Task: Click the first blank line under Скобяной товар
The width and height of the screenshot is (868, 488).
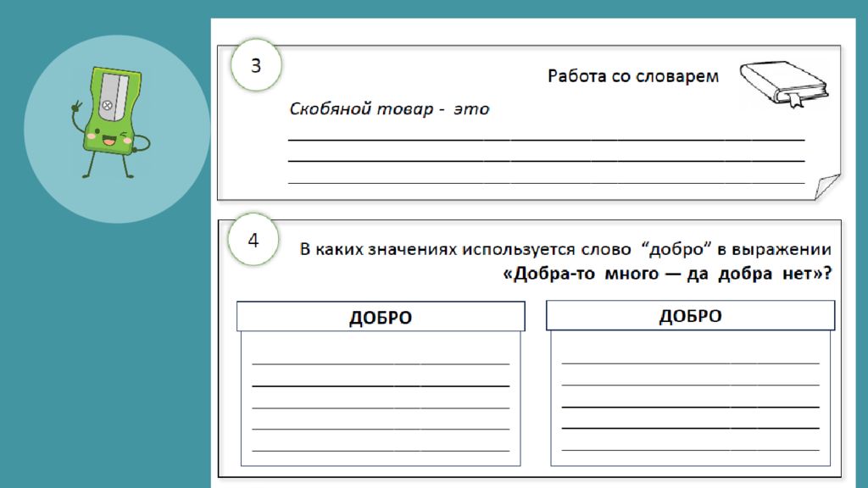Action: 546,139
